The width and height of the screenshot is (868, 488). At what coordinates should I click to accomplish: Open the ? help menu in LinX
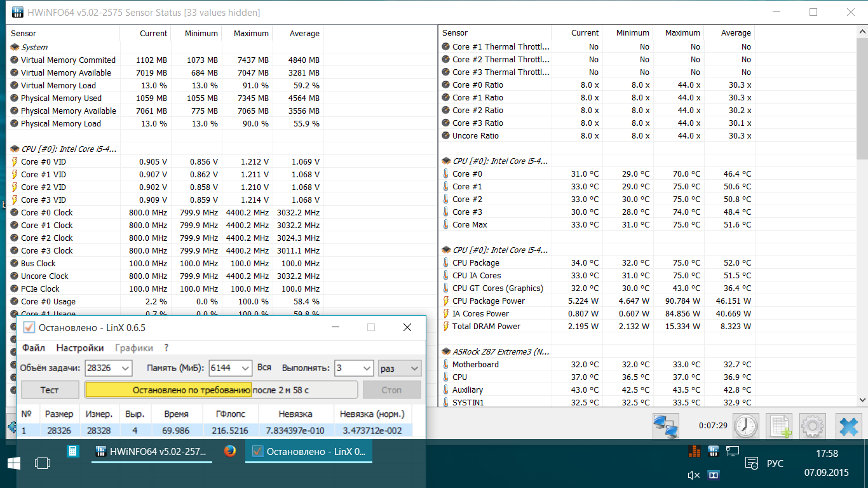(x=166, y=348)
